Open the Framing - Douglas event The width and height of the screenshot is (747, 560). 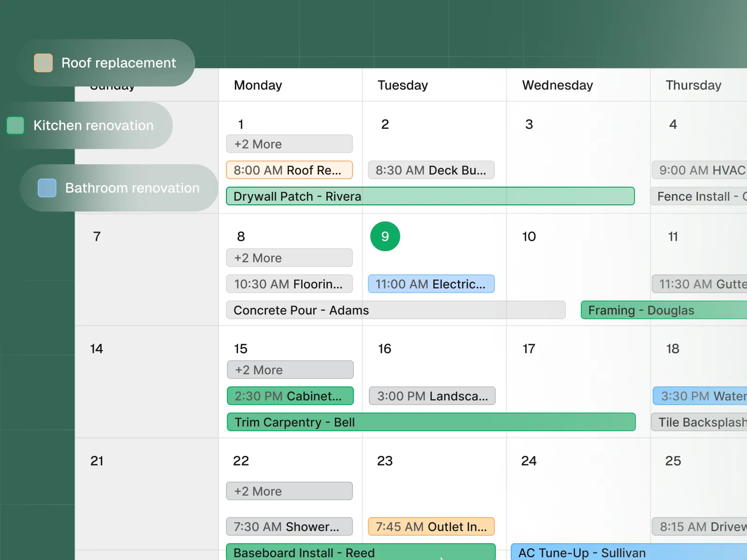tap(663, 310)
